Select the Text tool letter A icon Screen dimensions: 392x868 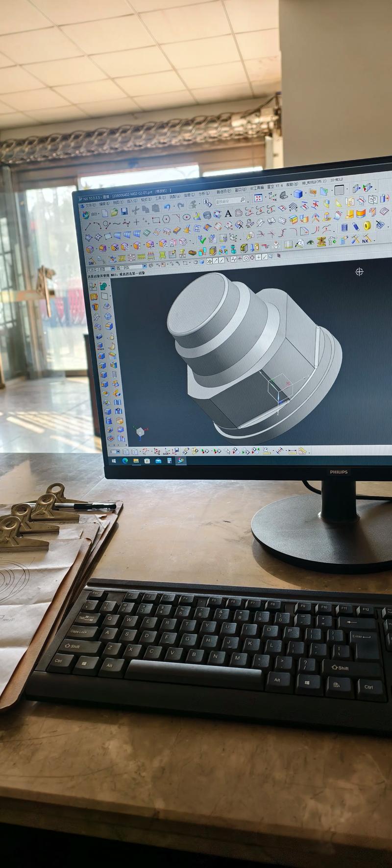[x=228, y=213]
